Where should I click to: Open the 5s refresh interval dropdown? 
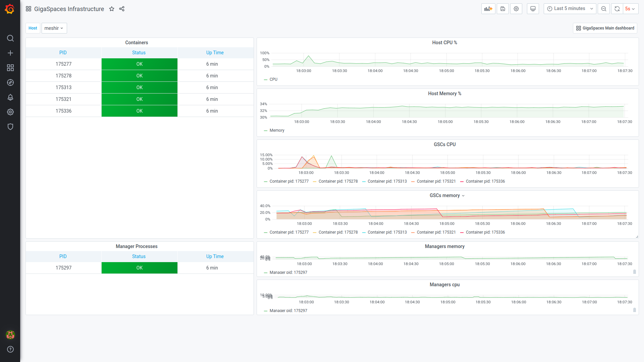click(630, 9)
